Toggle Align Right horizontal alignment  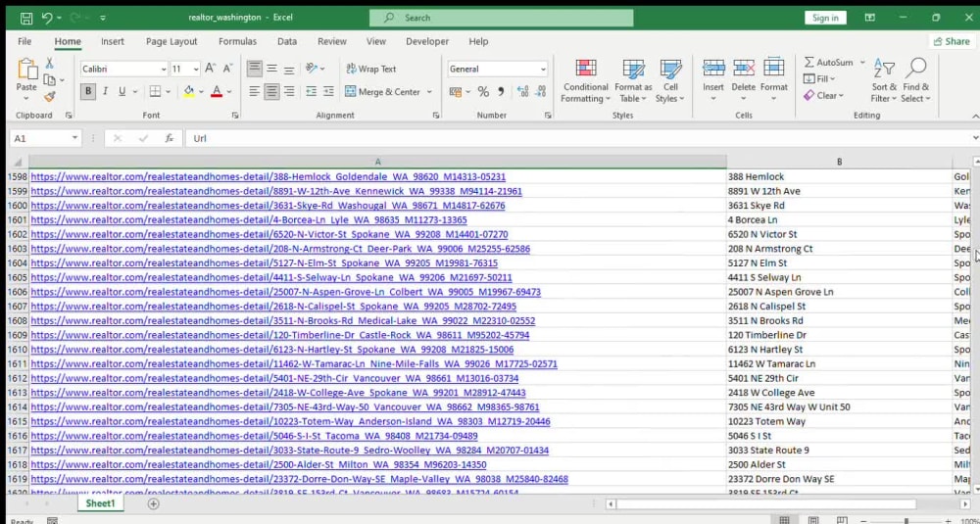pos(289,92)
